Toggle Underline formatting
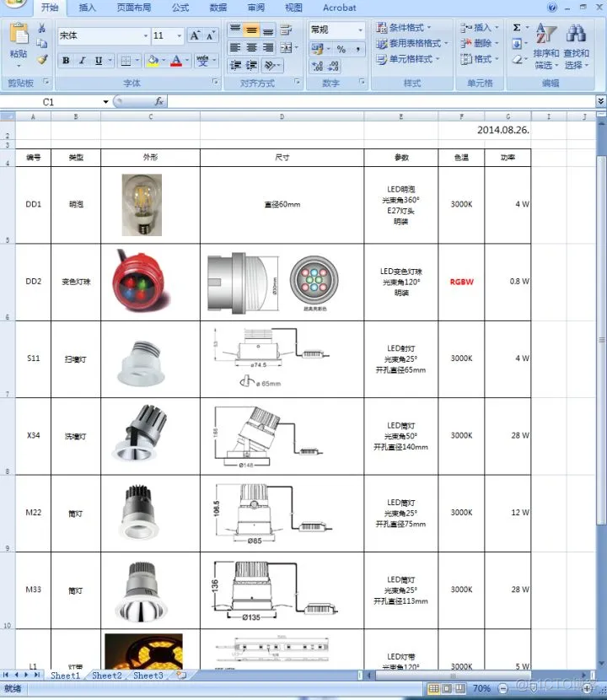The width and height of the screenshot is (607, 700). (x=99, y=60)
